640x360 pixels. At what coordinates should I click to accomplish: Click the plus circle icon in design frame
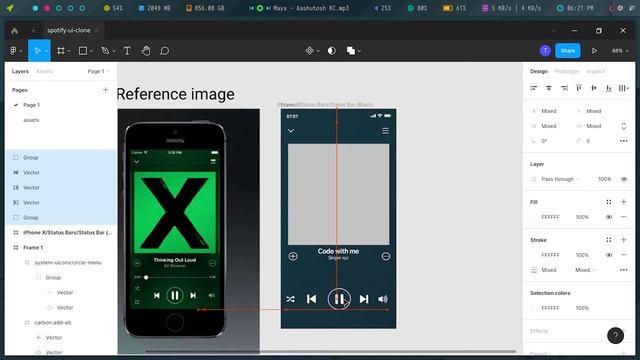click(x=293, y=256)
